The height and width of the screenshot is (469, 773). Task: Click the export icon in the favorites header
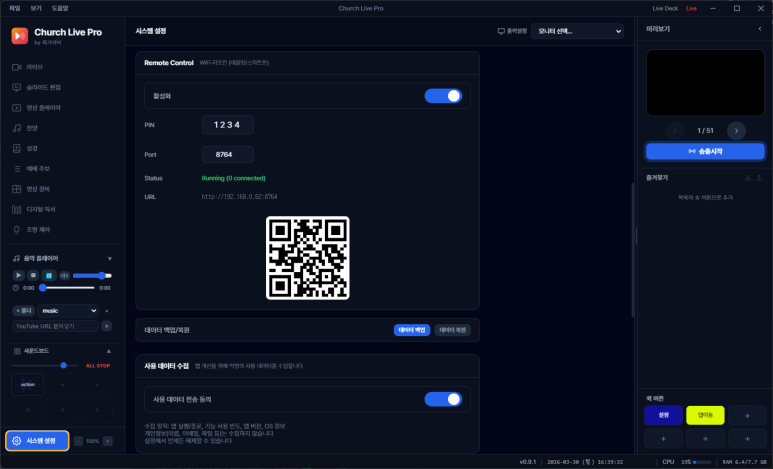tap(759, 178)
